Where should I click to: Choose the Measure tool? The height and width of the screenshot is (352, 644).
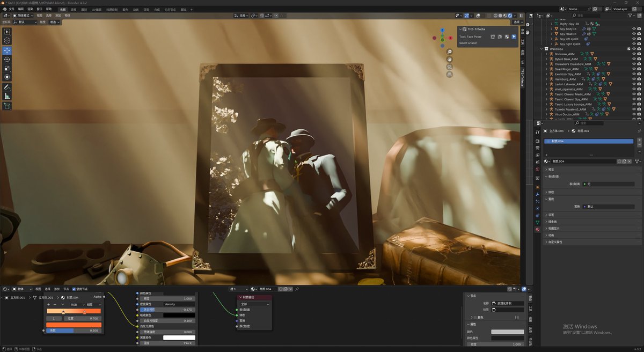point(7,96)
